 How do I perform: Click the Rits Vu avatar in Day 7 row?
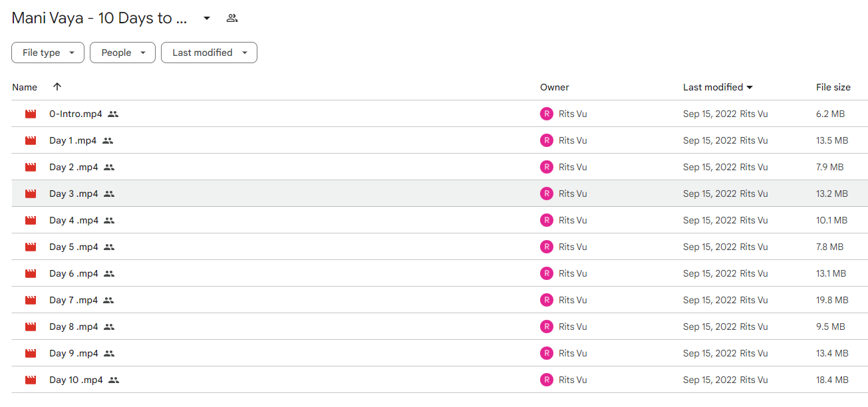pyautogui.click(x=547, y=300)
